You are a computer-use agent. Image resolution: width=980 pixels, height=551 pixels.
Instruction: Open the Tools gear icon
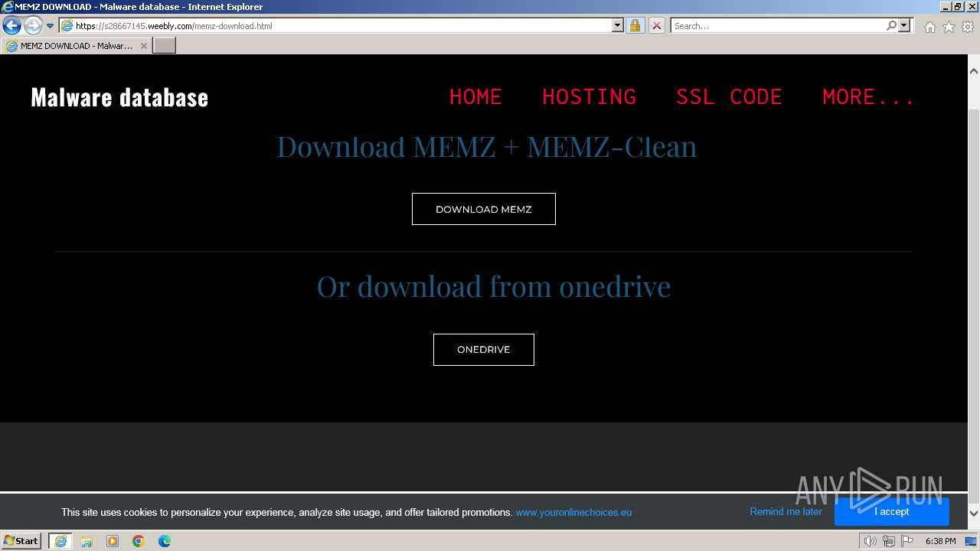coord(968,27)
